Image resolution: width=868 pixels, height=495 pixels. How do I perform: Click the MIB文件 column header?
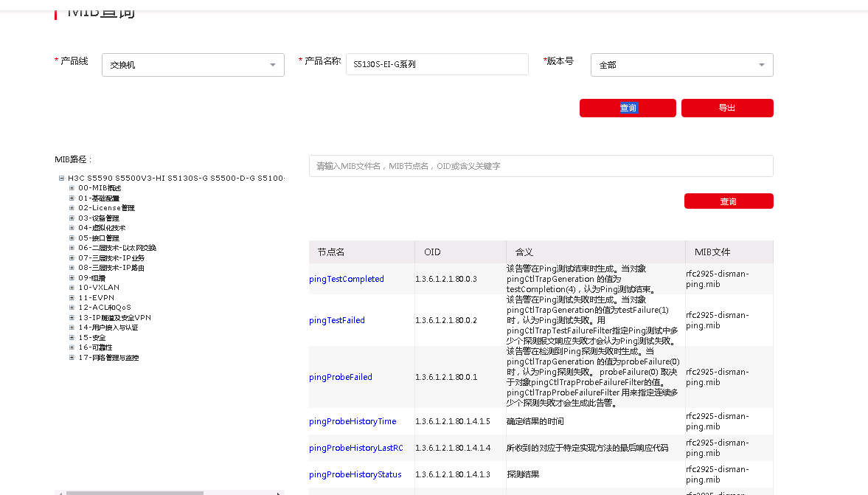(x=729, y=252)
